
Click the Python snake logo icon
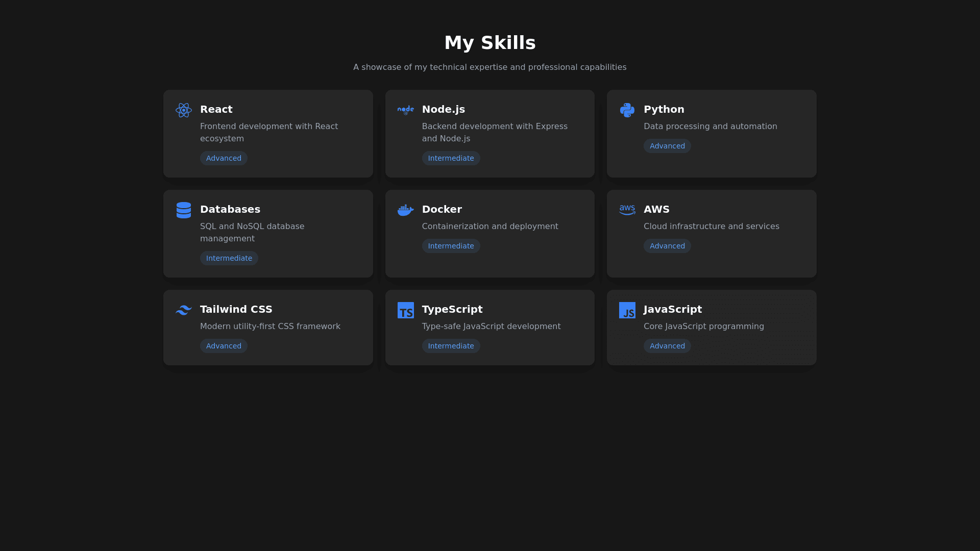[627, 110]
